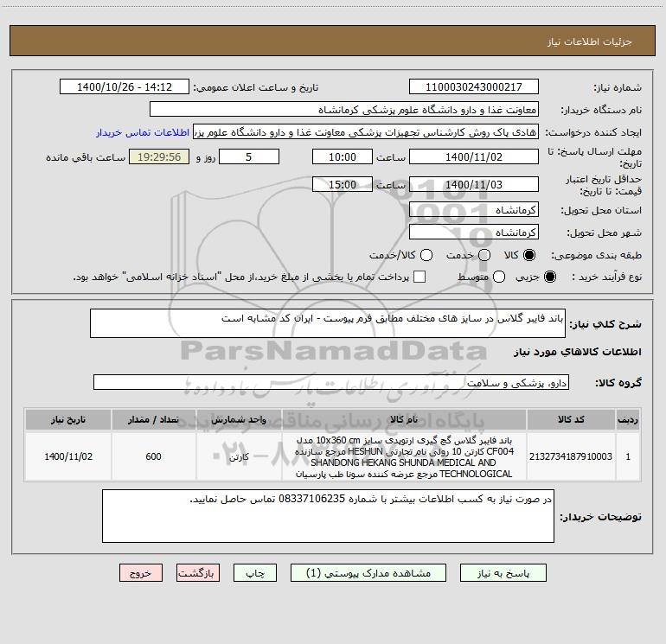Select the کالا radio button
This screenshot has height=644, width=666.
coord(529,255)
